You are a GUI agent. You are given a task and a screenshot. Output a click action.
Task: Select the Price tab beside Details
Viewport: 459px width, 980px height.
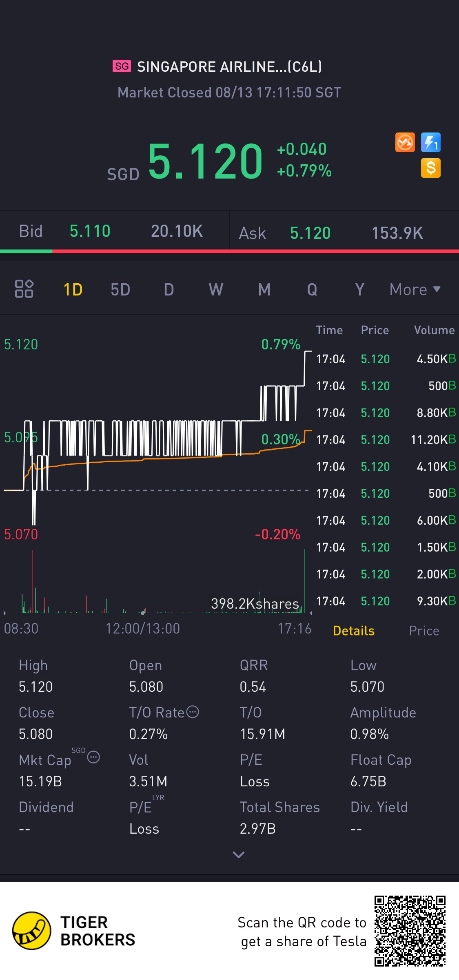pos(424,631)
